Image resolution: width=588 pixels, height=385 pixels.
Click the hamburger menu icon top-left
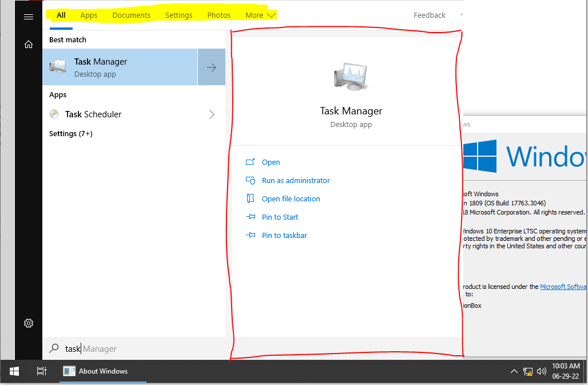click(29, 16)
